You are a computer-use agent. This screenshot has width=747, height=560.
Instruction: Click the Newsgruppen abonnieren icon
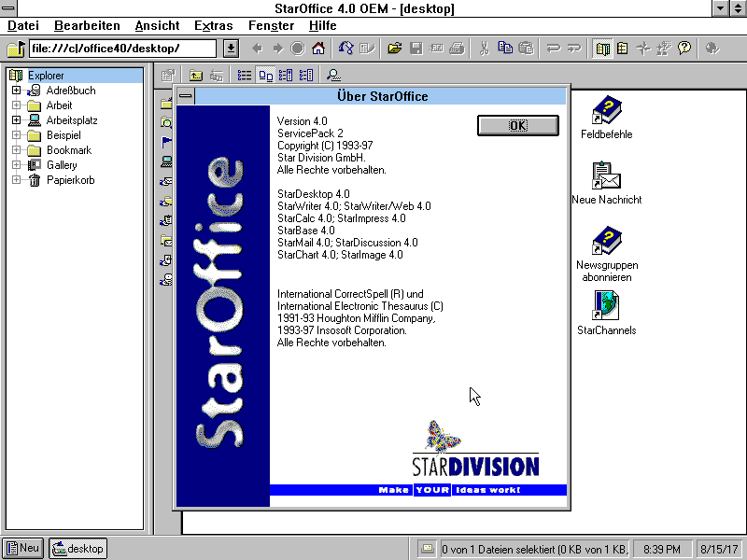(606, 243)
